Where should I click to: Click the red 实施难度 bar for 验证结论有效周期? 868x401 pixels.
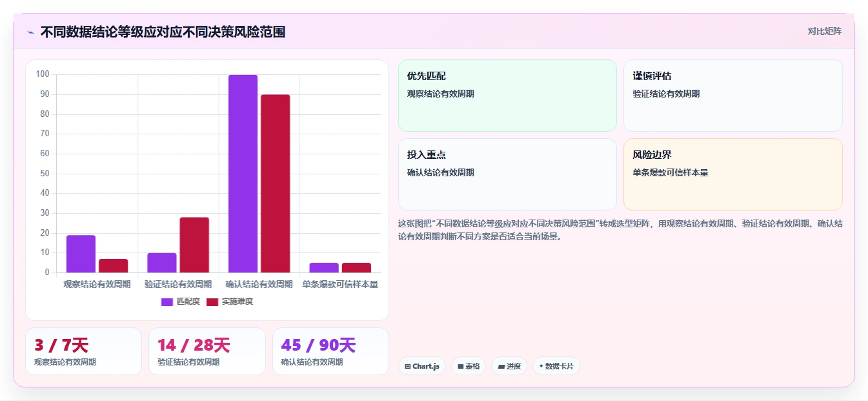(x=194, y=245)
